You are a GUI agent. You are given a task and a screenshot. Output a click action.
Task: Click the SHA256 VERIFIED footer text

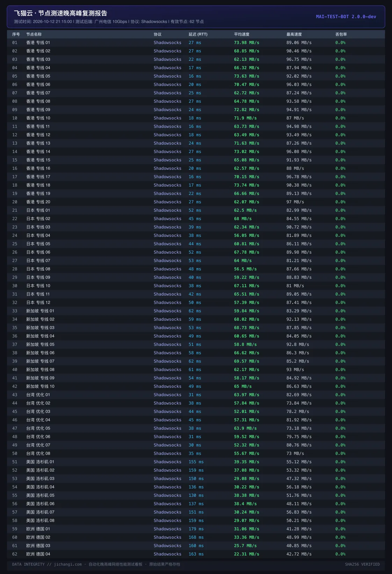point(362,564)
